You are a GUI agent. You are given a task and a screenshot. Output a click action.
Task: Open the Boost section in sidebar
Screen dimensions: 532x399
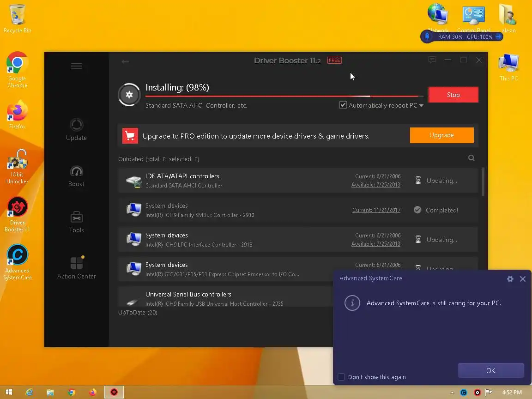[x=76, y=176]
